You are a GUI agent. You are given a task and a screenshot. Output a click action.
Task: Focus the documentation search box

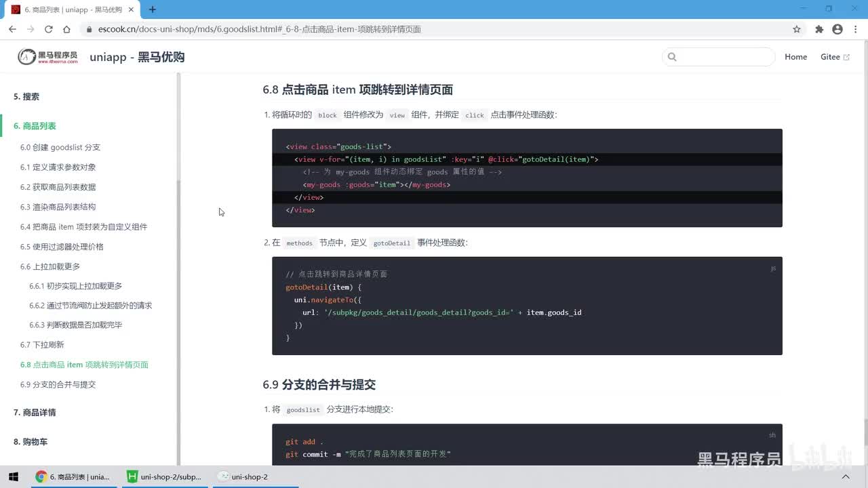click(x=719, y=57)
